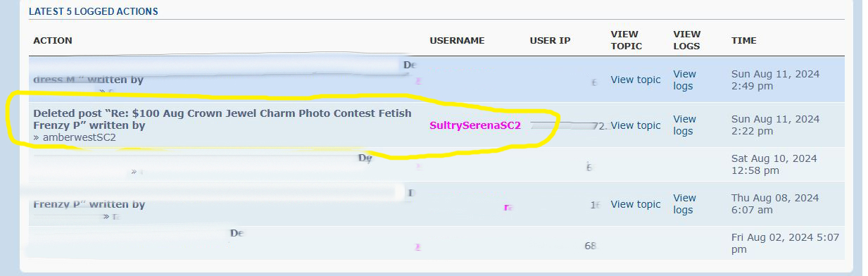Click the USER IP column header
868x276 pixels.
tap(550, 40)
